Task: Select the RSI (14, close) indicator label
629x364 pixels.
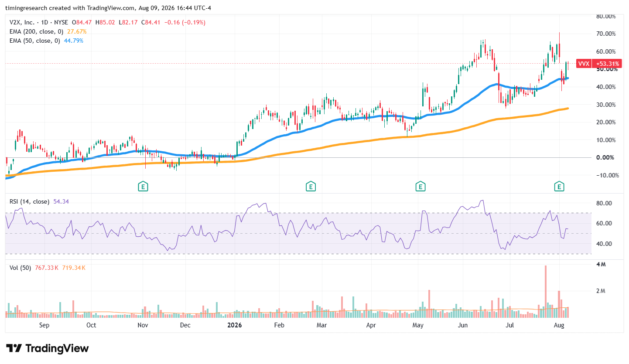Action: (x=30, y=201)
